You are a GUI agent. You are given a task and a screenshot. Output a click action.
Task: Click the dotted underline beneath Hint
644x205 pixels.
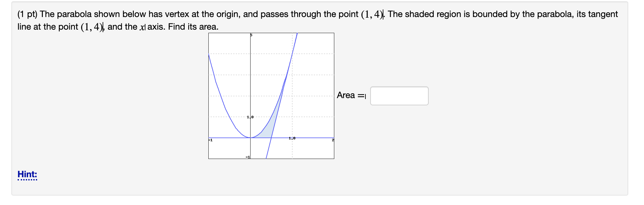pos(27,179)
